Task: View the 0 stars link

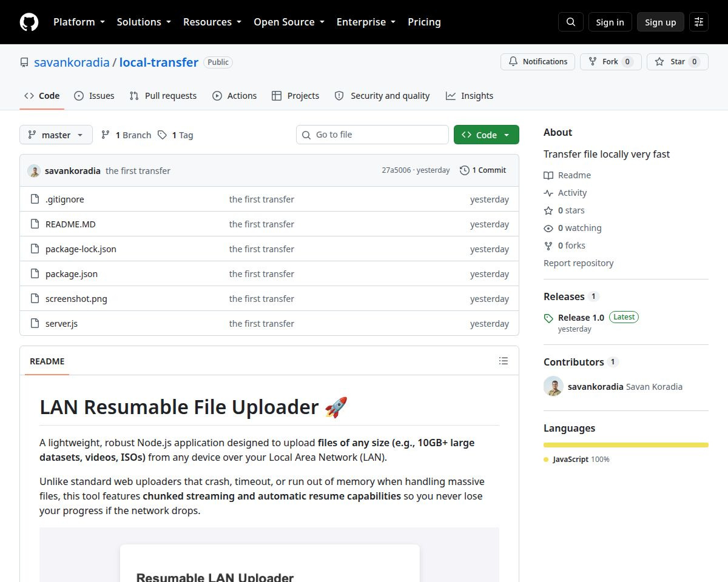Action: click(564, 210)
